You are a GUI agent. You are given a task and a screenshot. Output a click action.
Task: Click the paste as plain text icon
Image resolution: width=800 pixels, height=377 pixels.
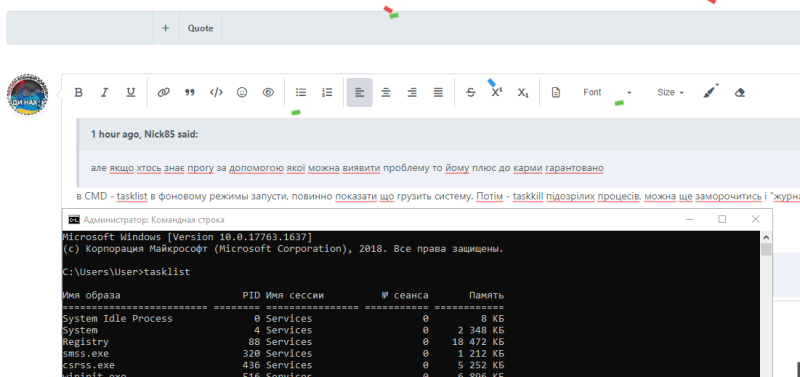point(556,92)
